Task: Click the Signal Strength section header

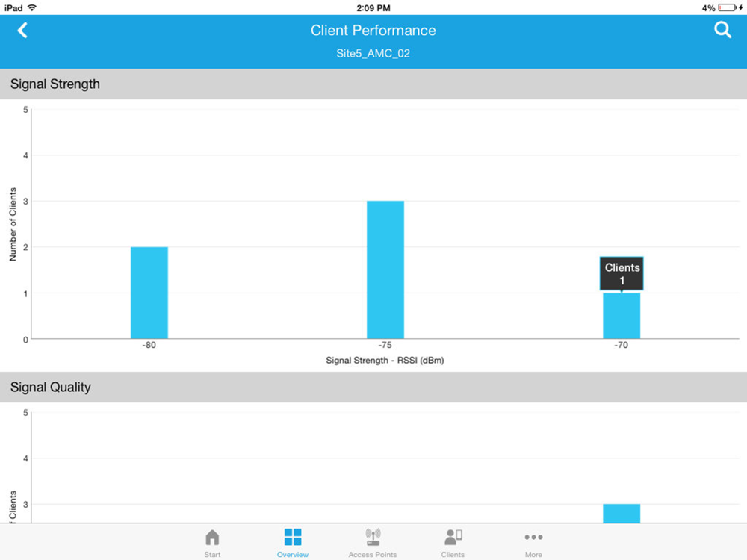Action: [373, 84]
